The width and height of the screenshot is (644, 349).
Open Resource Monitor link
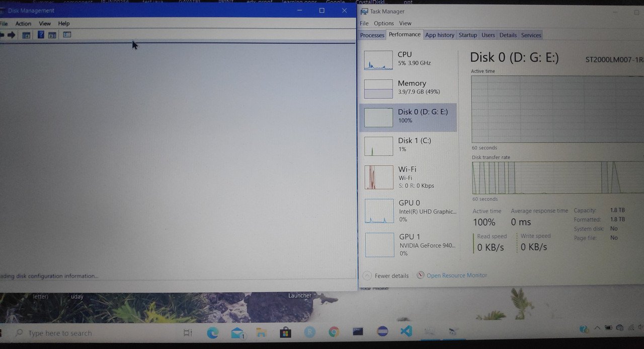(452, 275)
